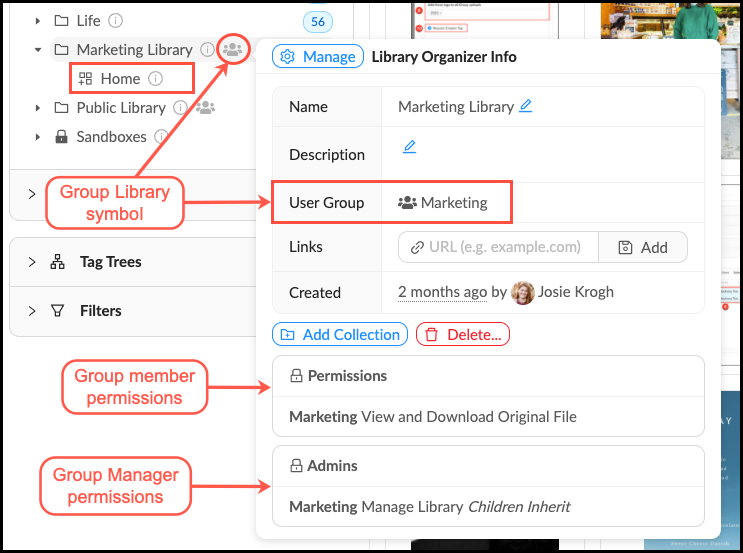Click the Marketing user group
The image size is (743, 553).
coord(443,203)
